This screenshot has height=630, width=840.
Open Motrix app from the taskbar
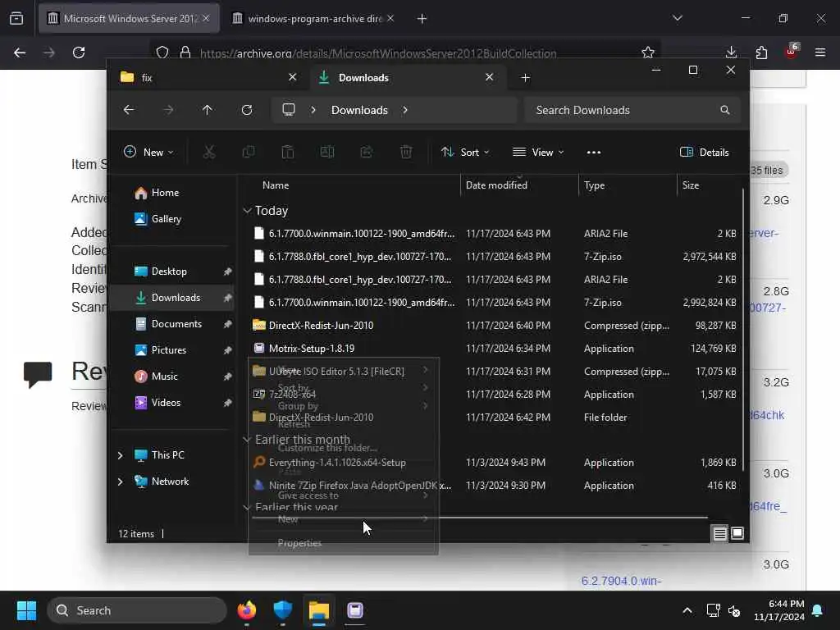click(355, 610)
